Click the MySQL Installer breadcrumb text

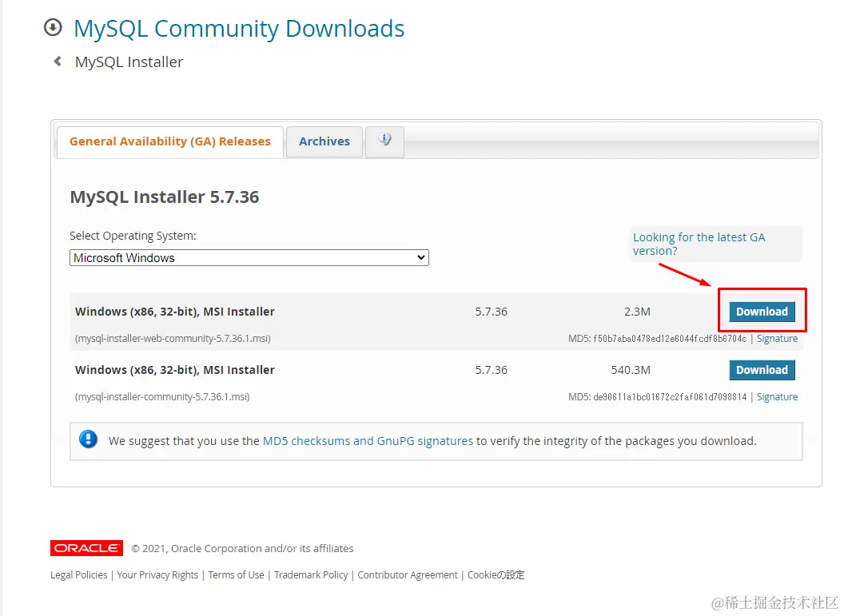(129, 62)
